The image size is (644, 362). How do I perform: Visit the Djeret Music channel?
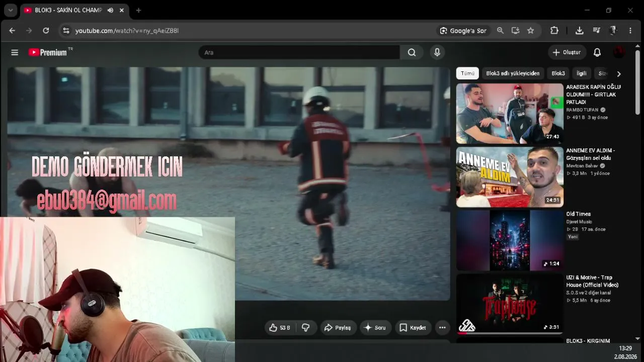point(579,222)
